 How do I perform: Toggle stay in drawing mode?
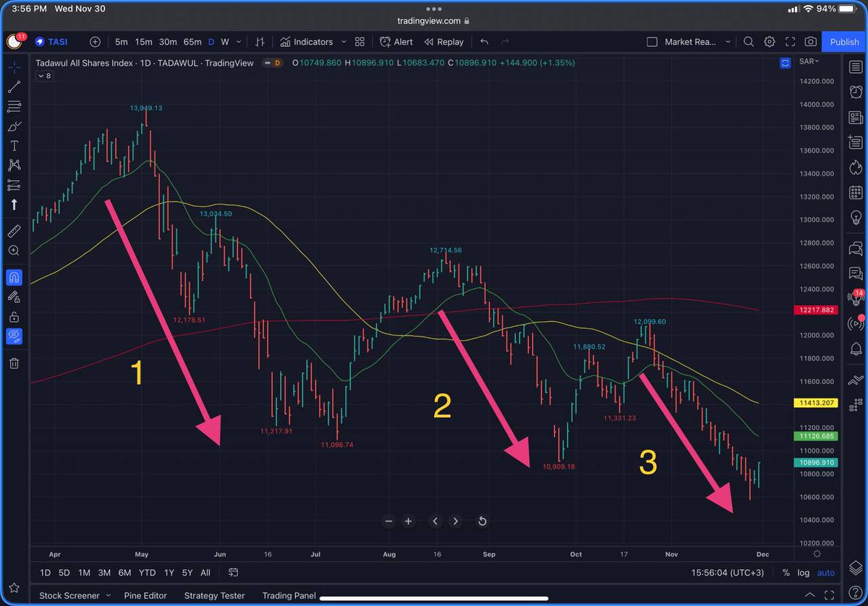pyautogui.click(x=14, y=296)
